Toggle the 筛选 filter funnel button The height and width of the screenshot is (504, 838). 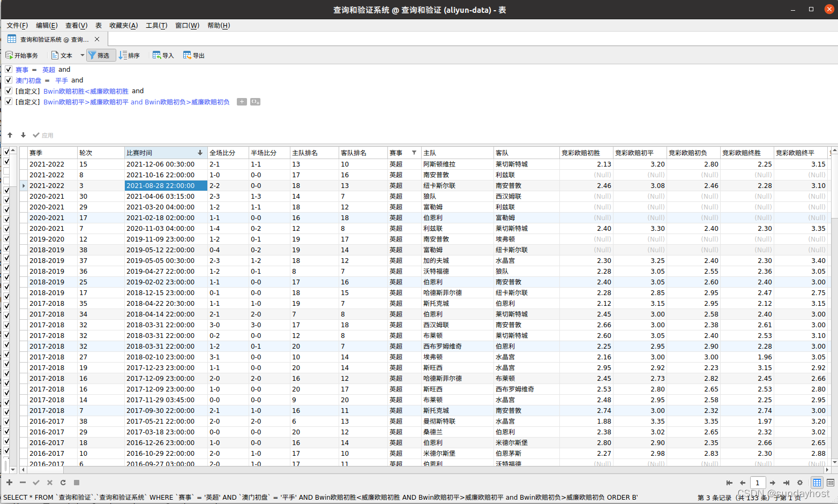pyautogui.click(x=101, y=55)
